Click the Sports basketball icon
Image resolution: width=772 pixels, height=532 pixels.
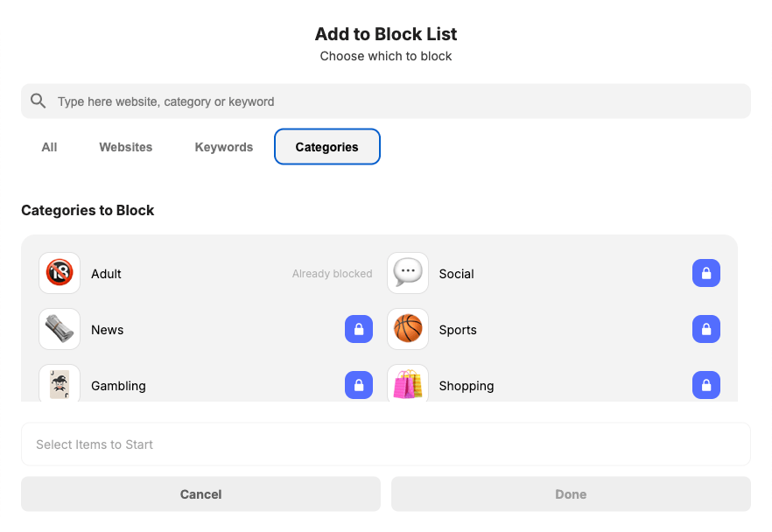[408, 329]
